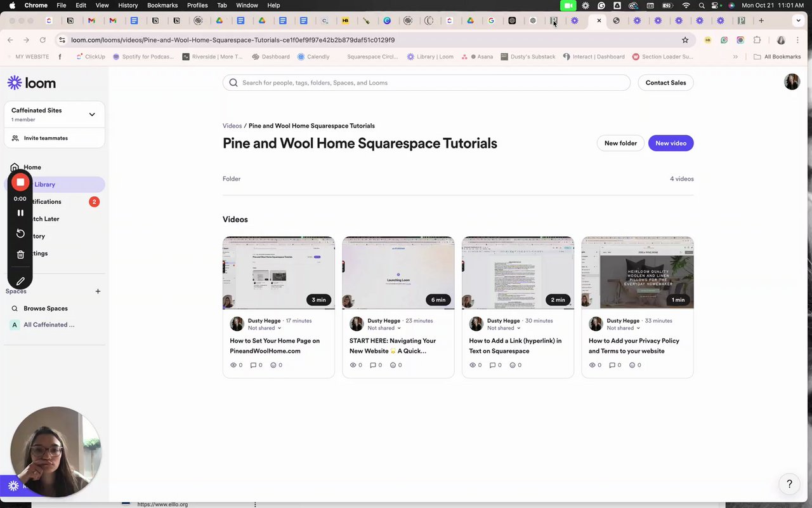The width and height of the screenshot is (812, 508).
Task: Open ClickUp bookmark
Action: pyautogui.click(x=91, y=57)
